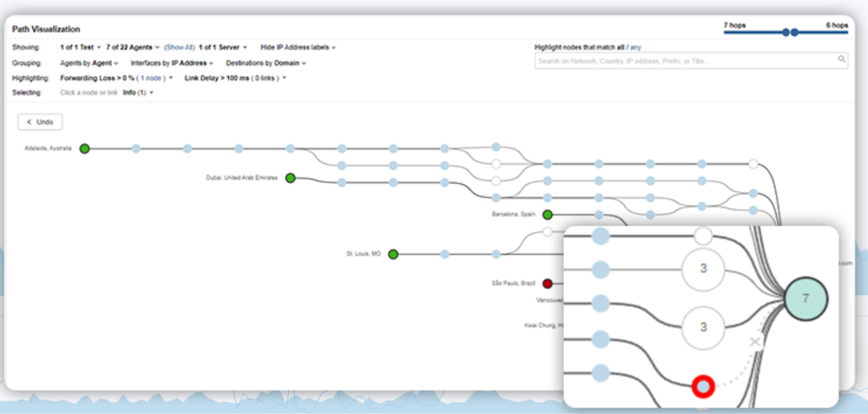Click the 'Dubai, United Arab Emirates' label

click(241, 178)
